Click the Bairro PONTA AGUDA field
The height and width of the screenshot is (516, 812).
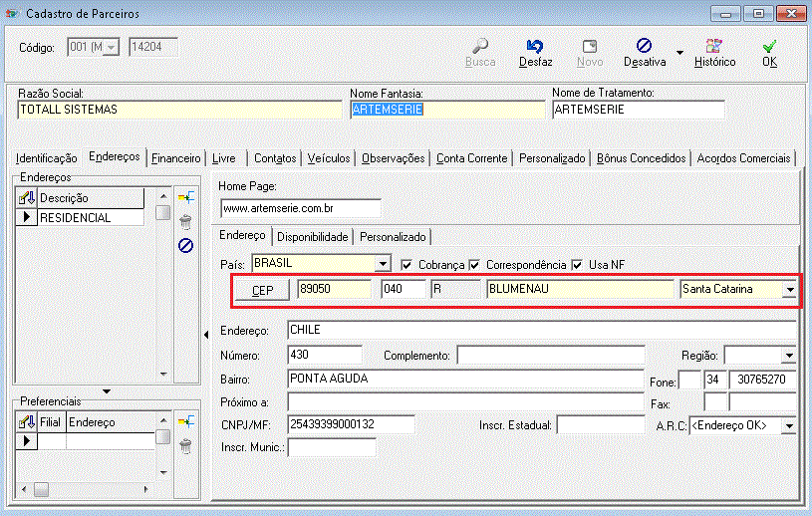coord(465,379)
